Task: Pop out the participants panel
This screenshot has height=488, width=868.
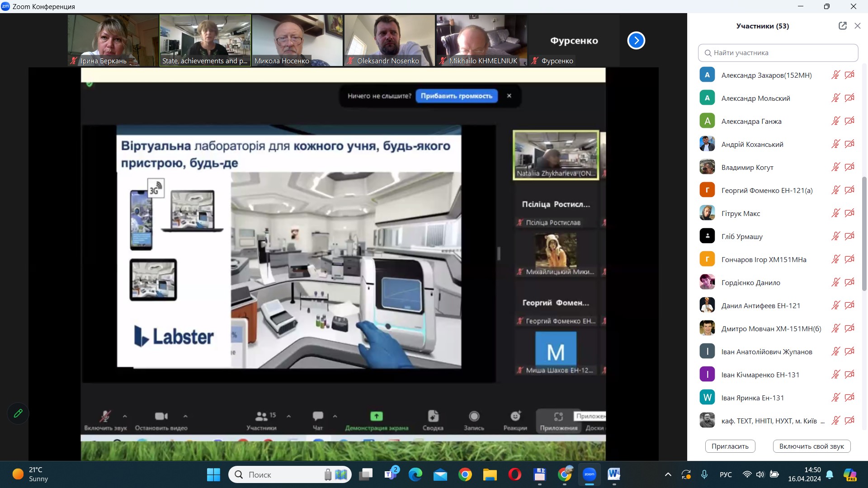Action: [x=842, y=26]
